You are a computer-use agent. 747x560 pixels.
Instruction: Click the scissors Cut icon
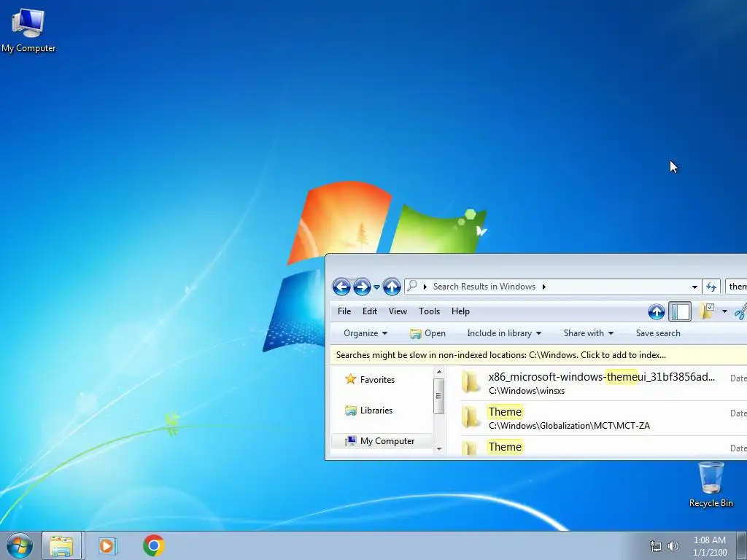(740, 312)
